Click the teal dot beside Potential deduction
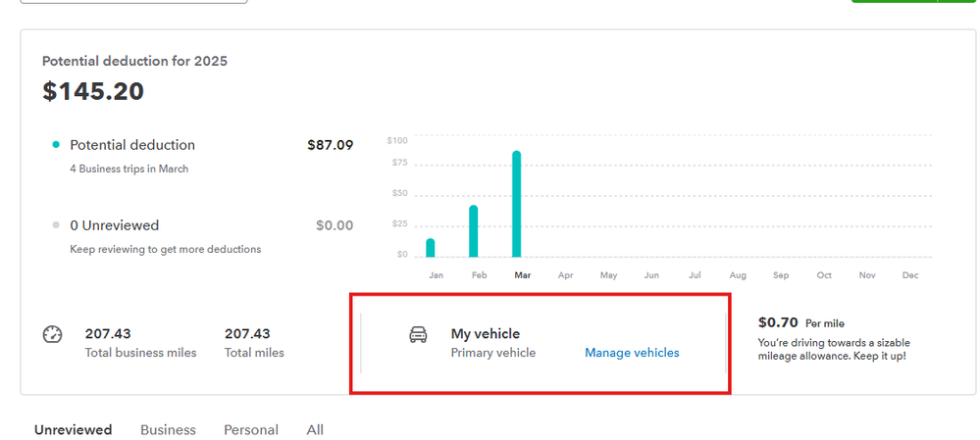Image resolution: width=980 pixels, height=440 pixels. pyautogui.click(x=56, y=145)
